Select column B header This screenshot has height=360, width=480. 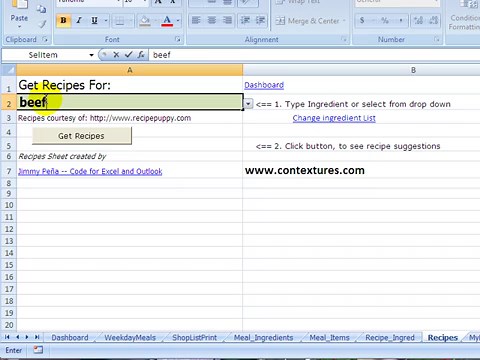click(362, 70)
